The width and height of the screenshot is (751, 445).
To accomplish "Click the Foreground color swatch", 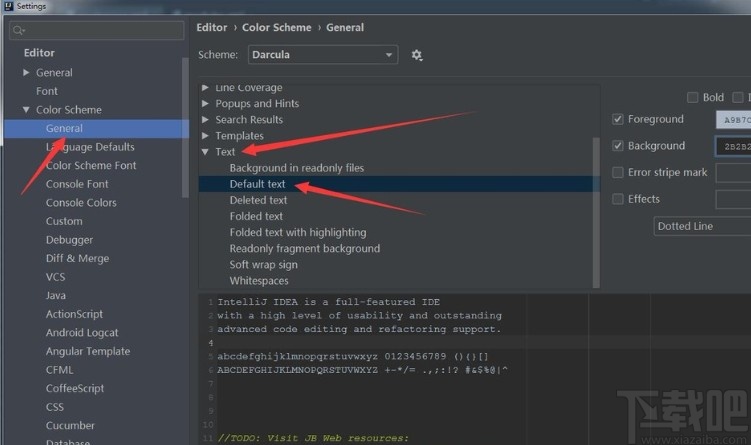I will [733, 120].
